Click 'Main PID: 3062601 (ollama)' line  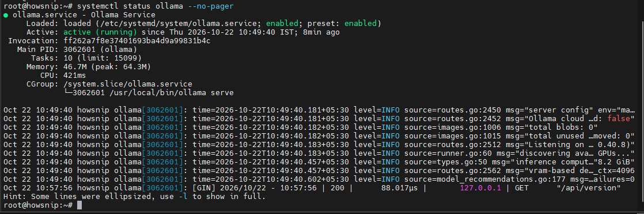point(77,50)
